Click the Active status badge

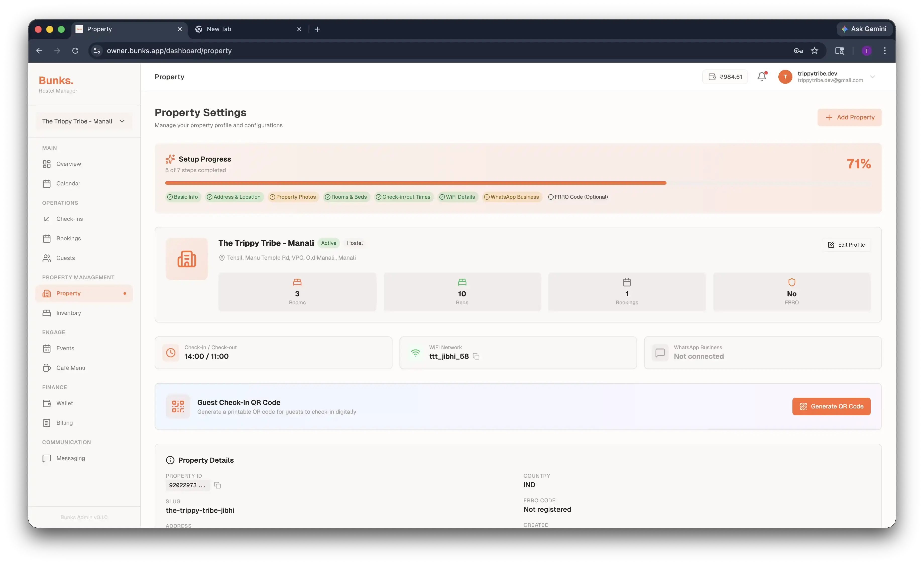(x=328, y=243)
